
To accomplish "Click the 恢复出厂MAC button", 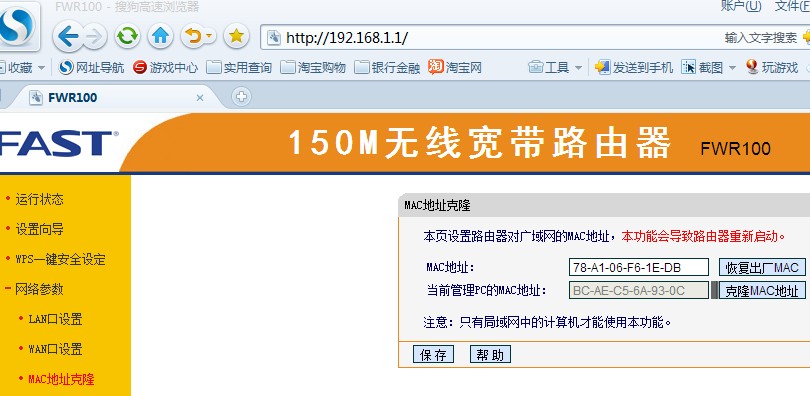I will pyautogui.click(x=762, y=267).
